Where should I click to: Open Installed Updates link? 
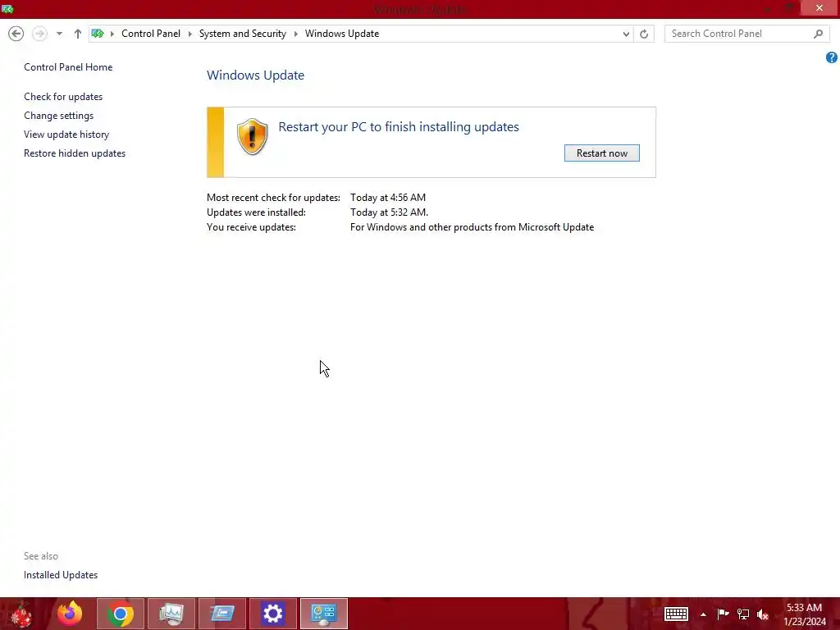click(x=61, y=575)
